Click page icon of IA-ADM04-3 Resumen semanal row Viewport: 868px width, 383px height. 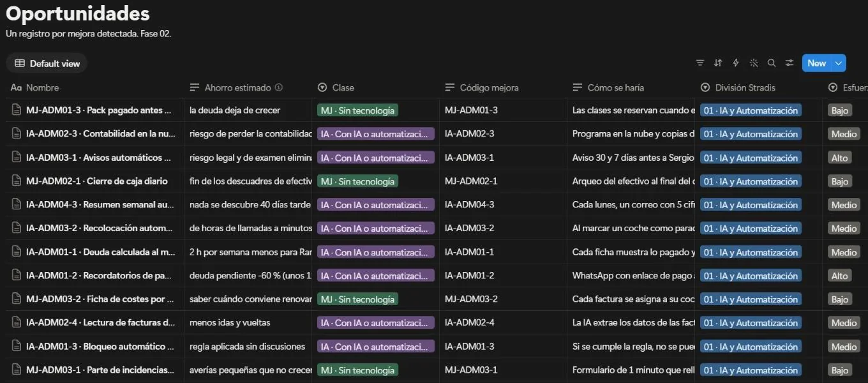17,205
